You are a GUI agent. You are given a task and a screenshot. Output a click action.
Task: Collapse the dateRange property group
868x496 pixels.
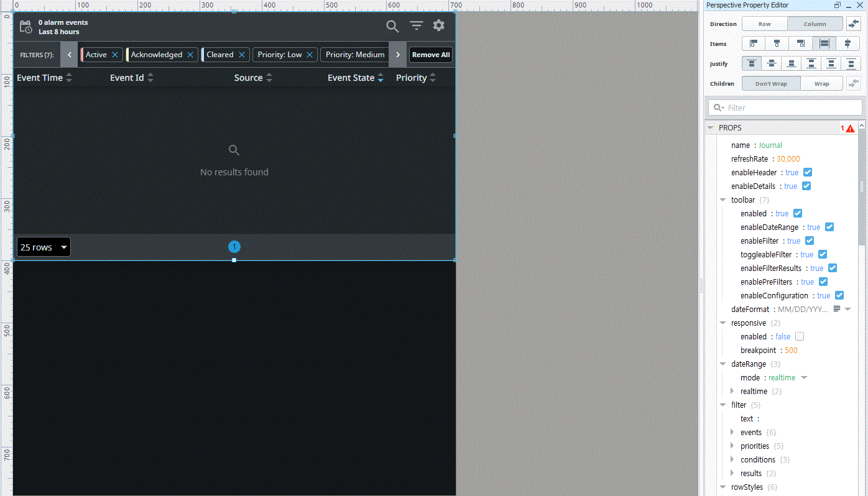723,364
